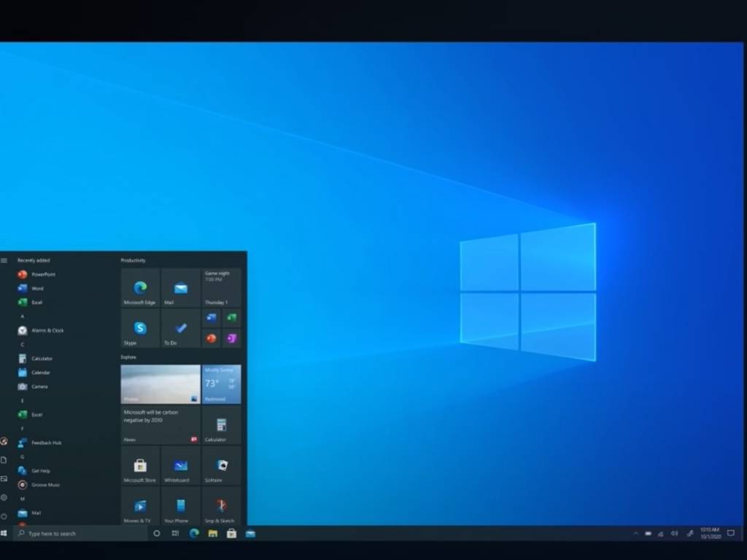This screenshot has width=747, height=560.
Task: Open the Action Center notifications icon
Action: click(x=731, y=533)
